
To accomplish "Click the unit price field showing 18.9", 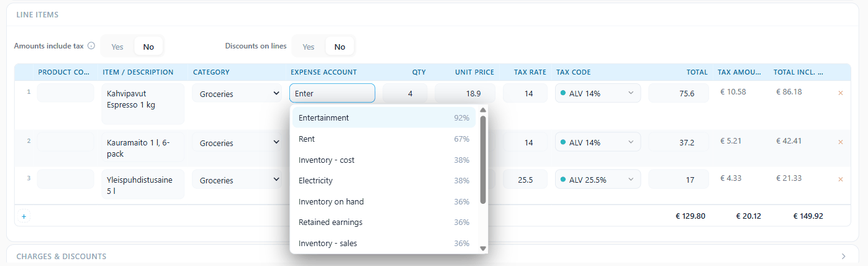I will pos(465,93).
